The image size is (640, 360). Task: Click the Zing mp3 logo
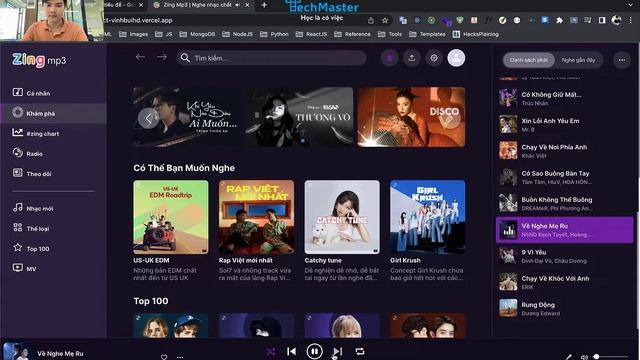(x=39, y=60)
